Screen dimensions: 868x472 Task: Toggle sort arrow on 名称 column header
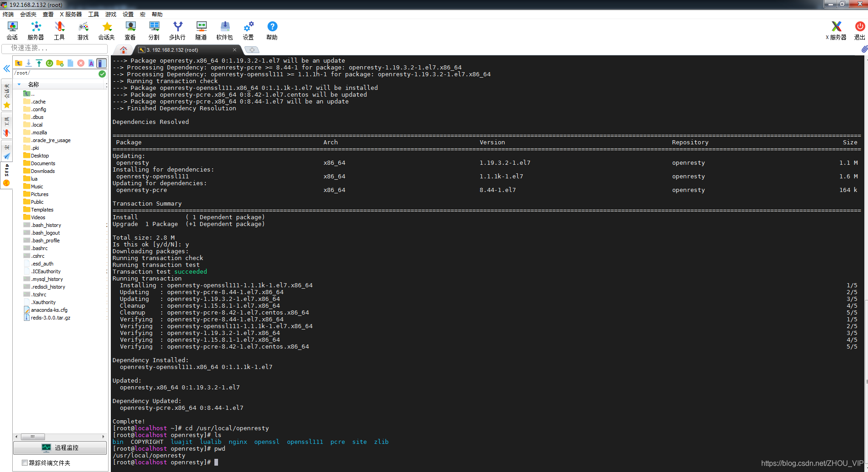(x=19, y=84)
